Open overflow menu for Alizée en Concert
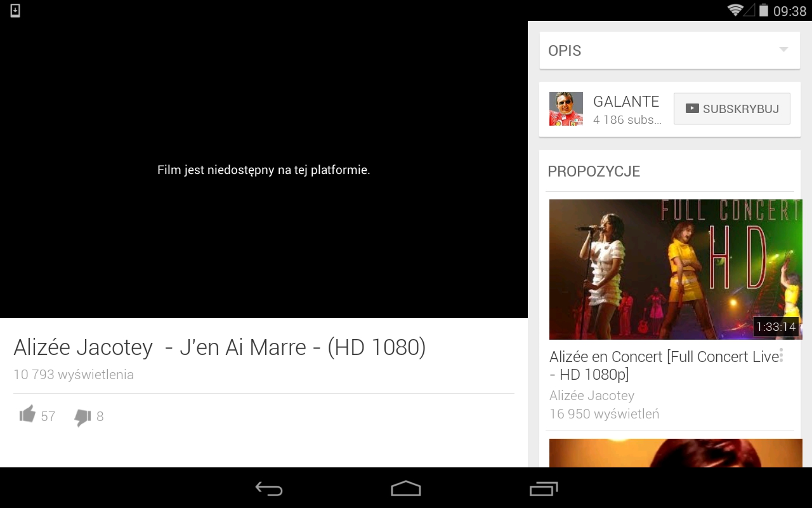This screenshot has height=508, width=812. click(x=781, y=355)
